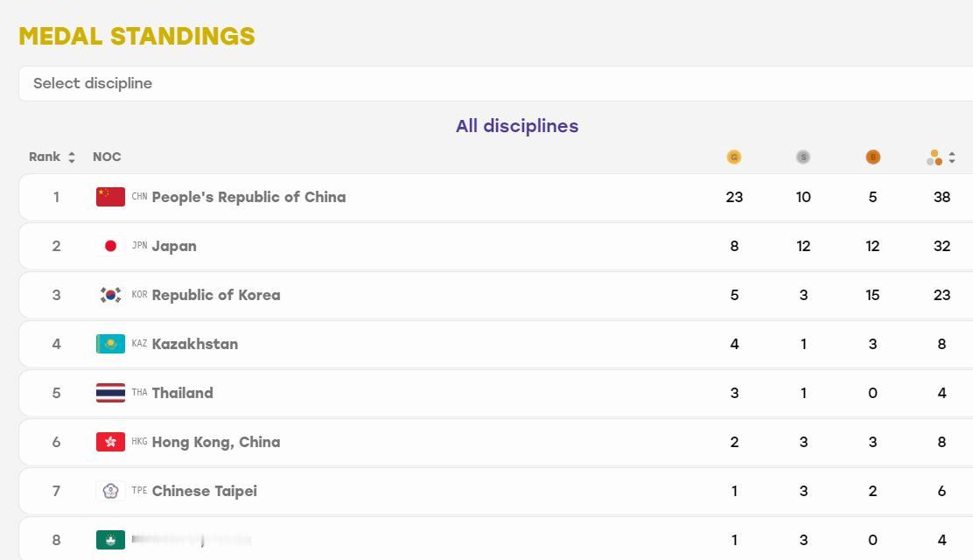Click the Japan flag icon
The height and width of the screenshot is (560, 973).
[x=110, y=246]
